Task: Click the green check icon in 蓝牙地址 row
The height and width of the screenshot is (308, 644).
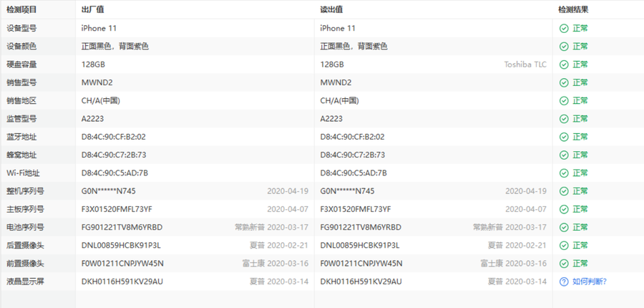Action: [x=564, y=137]
